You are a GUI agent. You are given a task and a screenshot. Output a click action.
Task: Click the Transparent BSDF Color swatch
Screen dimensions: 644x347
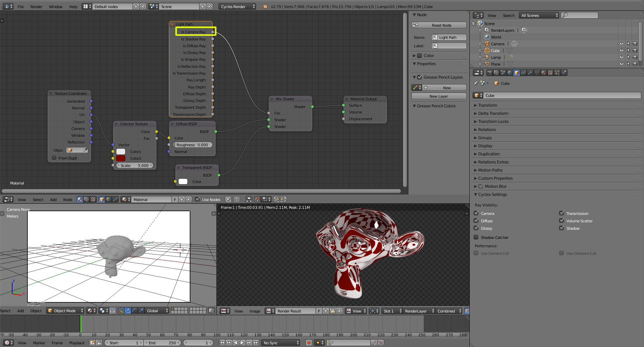click(x=183, y=181)
